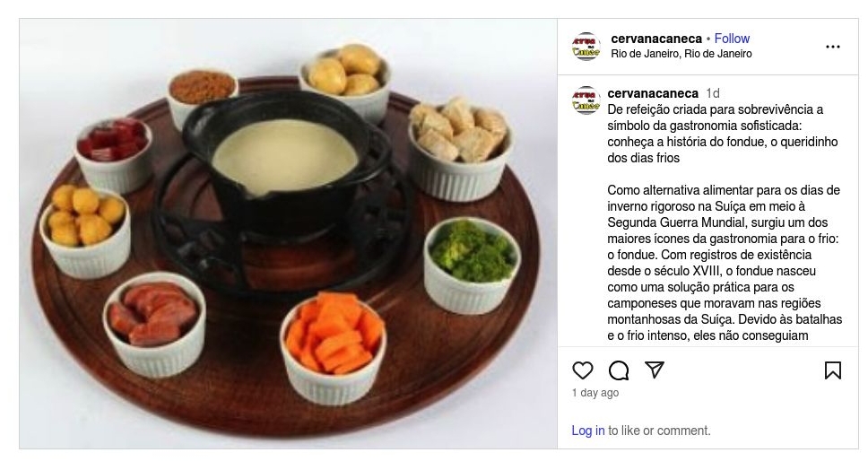
Task: Click the '1 day ago' timestamp
Action: click(x=595, y=393)
